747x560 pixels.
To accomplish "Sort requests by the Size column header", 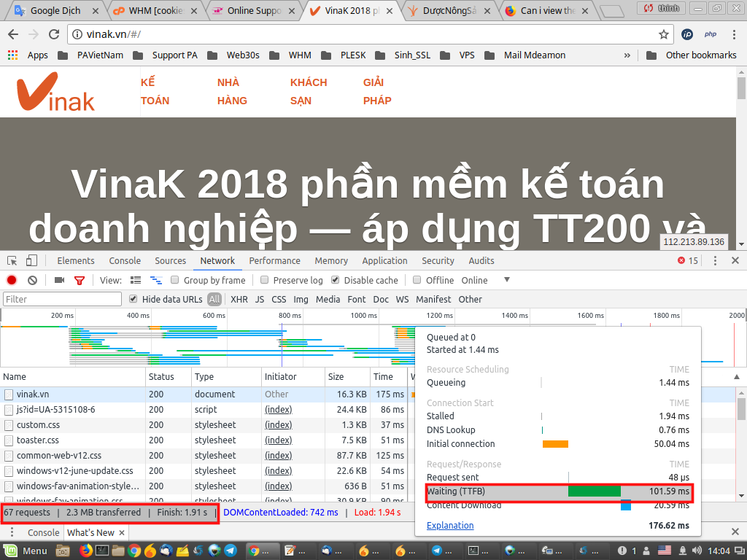I will (x=347, y=377).
